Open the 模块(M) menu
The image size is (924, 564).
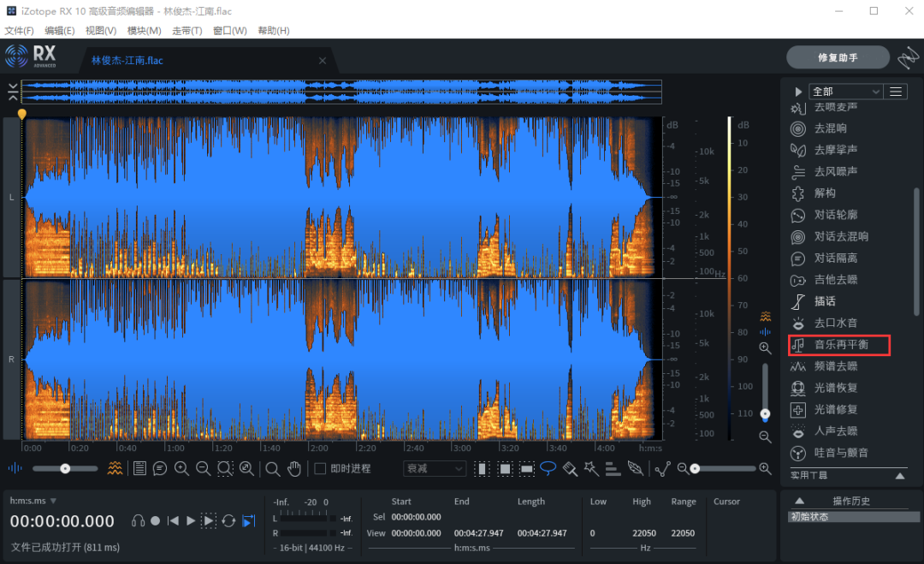144,30
